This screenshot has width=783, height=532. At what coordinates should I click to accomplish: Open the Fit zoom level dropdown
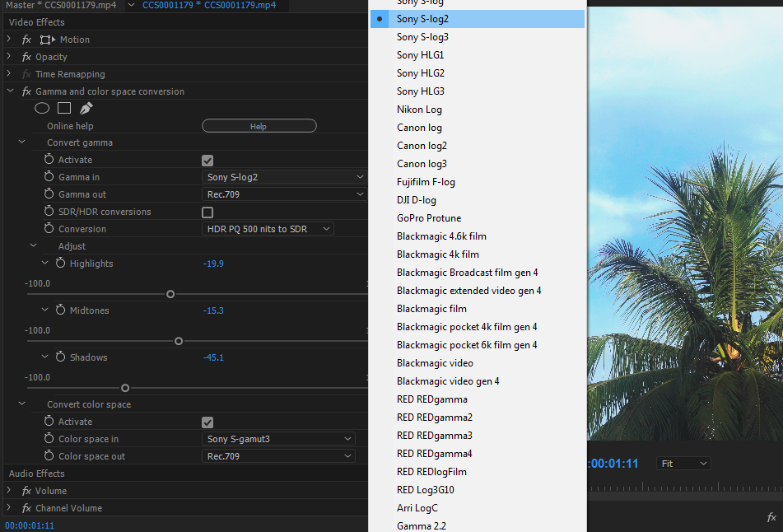point(683,464)
